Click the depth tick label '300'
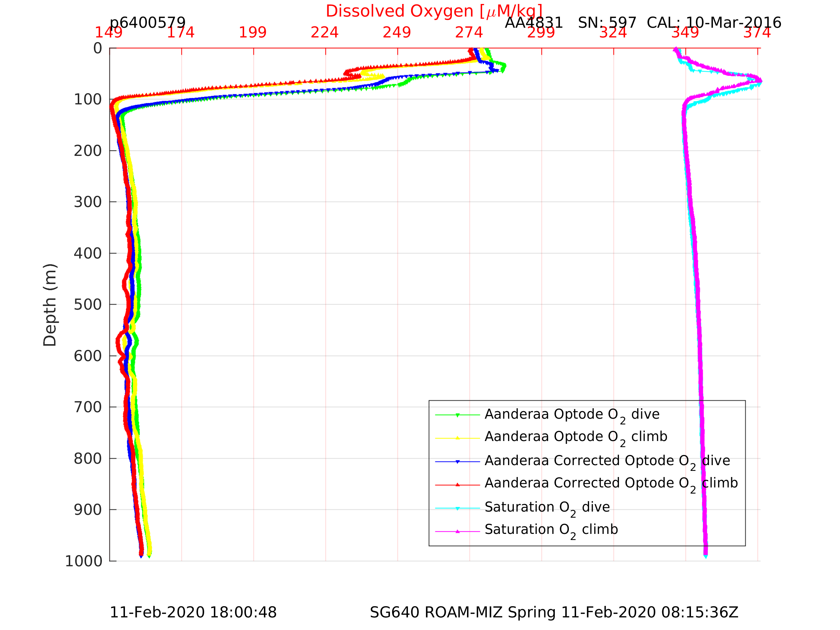This screenshot has width=840, height=630. pyautogui.click(x=88, y=202)
